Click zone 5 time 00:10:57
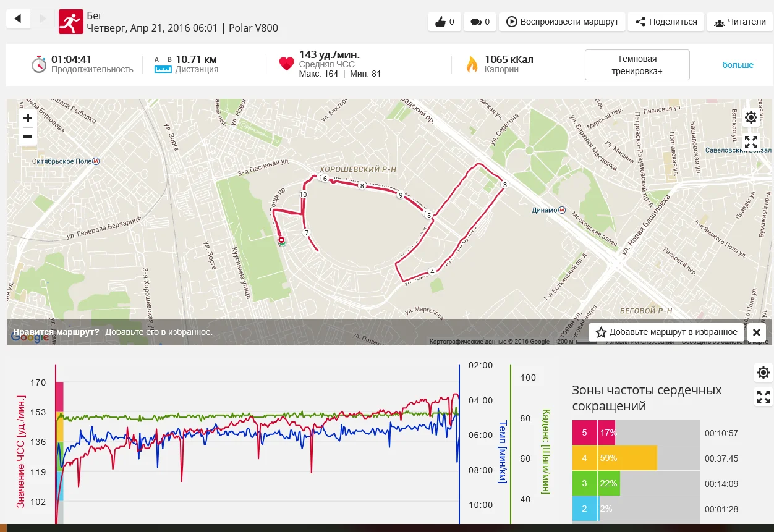Viewport: 774px width, 532px height. (x=721, y=433)
